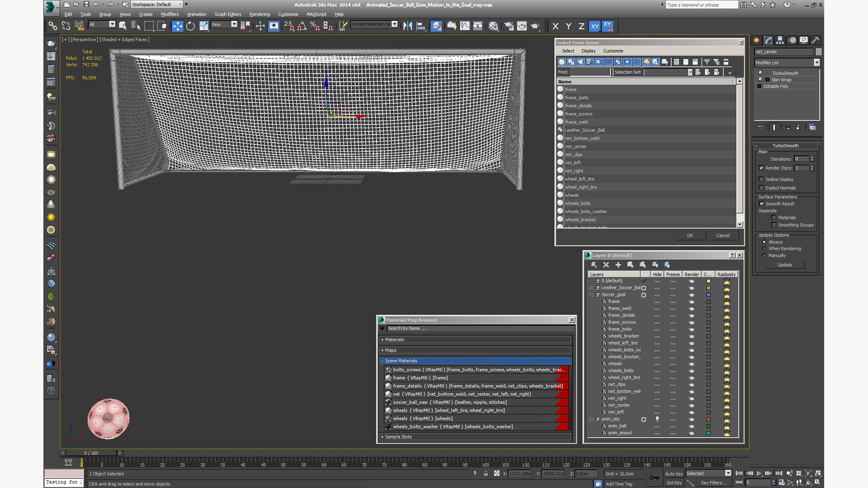Toggle the Auto Key button

[674, 474]
